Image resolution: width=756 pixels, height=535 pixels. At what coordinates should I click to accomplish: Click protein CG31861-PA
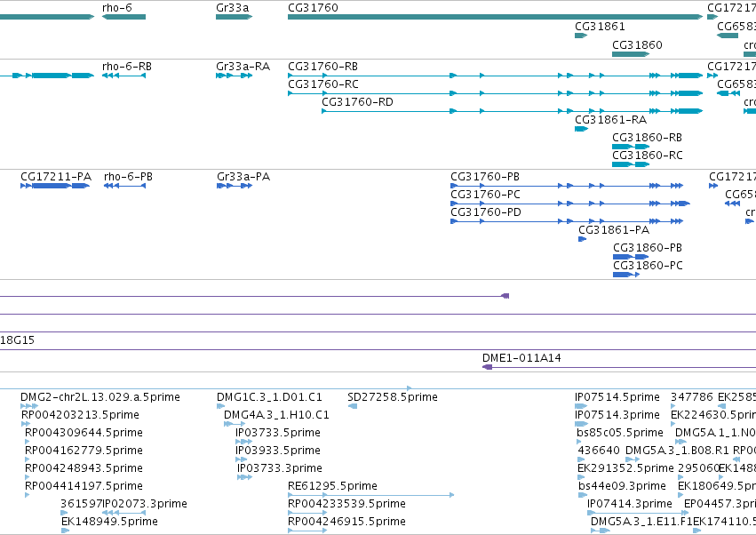tap(582, 239)
